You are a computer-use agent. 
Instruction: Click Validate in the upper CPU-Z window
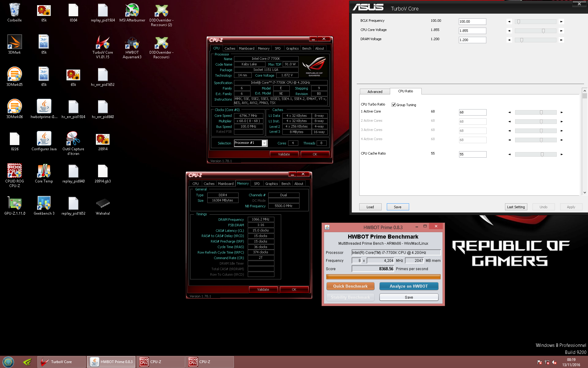pos(284,154)
